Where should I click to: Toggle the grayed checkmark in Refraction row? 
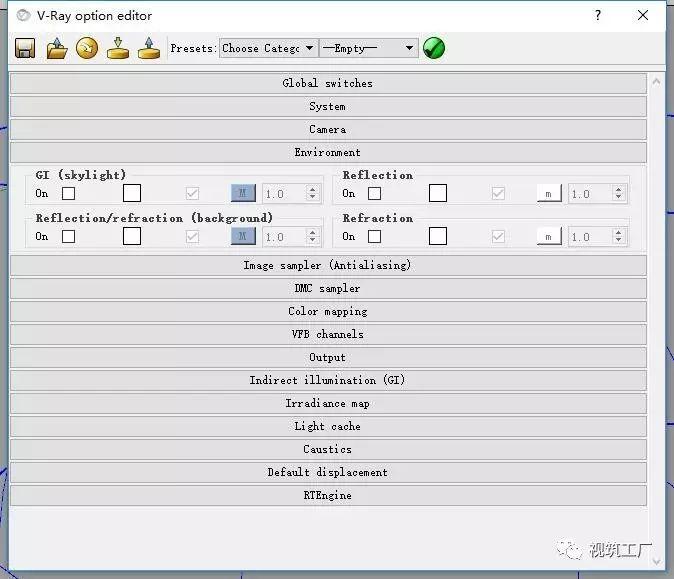click(498, 236)
